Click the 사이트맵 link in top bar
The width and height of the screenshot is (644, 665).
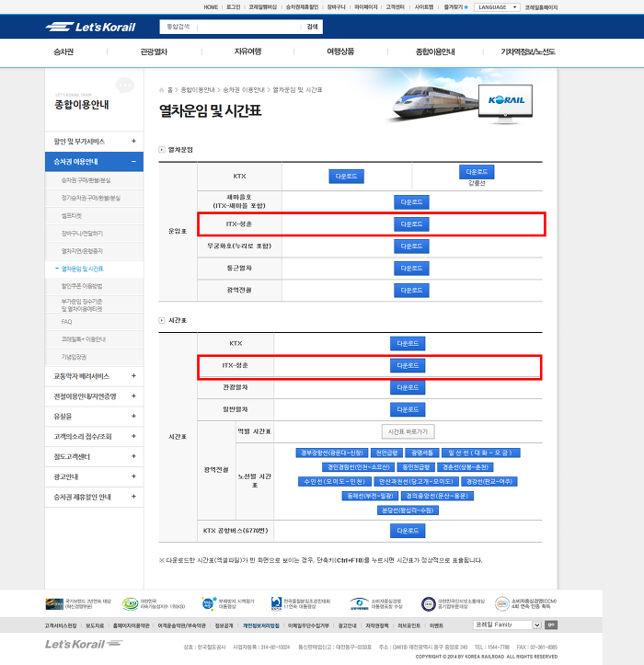(424, 7)
